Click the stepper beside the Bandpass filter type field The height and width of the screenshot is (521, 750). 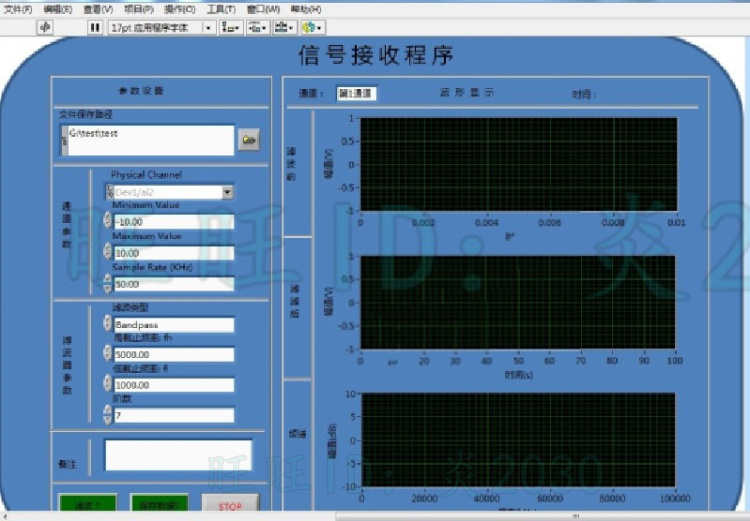coord(108,323)
